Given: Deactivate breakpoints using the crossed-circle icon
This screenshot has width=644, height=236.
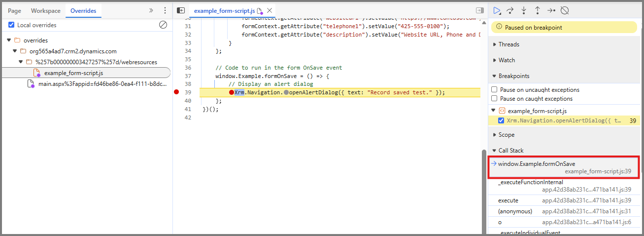Looking at the screenshot, I should point(565,10).
